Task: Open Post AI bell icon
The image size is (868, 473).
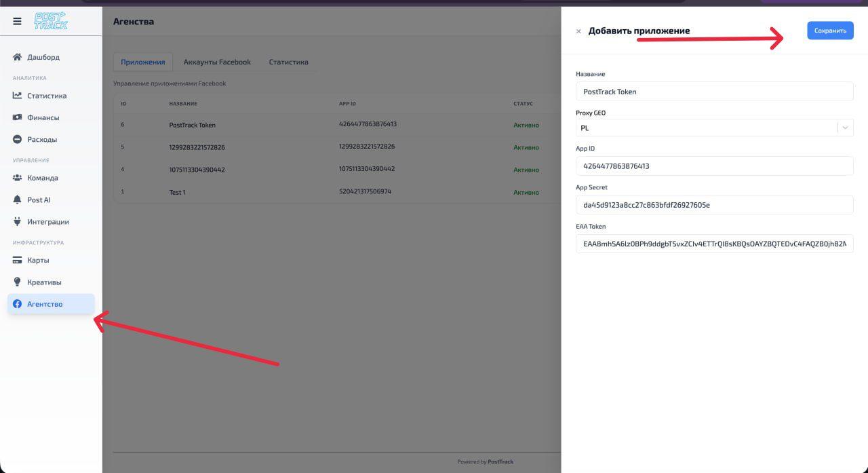Action: tap(18, 200)
